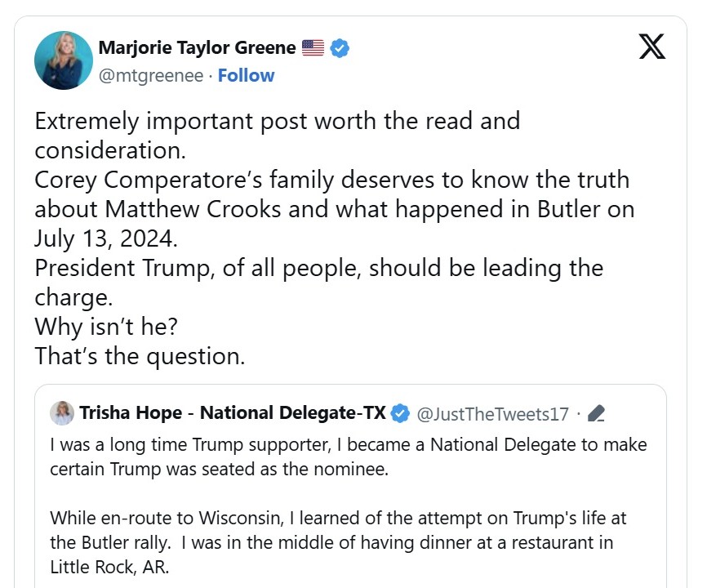This screenshot has width=707, height=588.
Task: Click the main tweet text body
Action: coord(327,237)
